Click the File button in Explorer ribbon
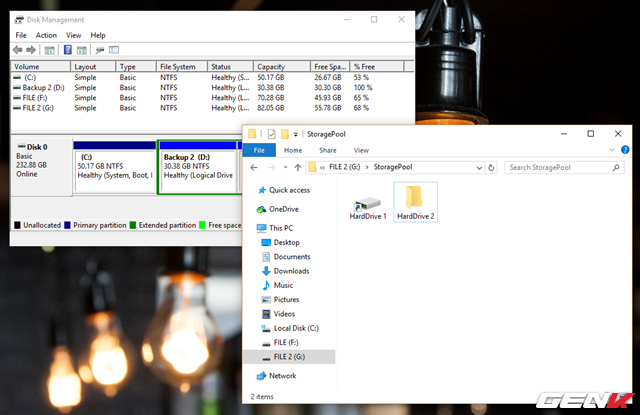640x415 pixels. pos(258,150)
